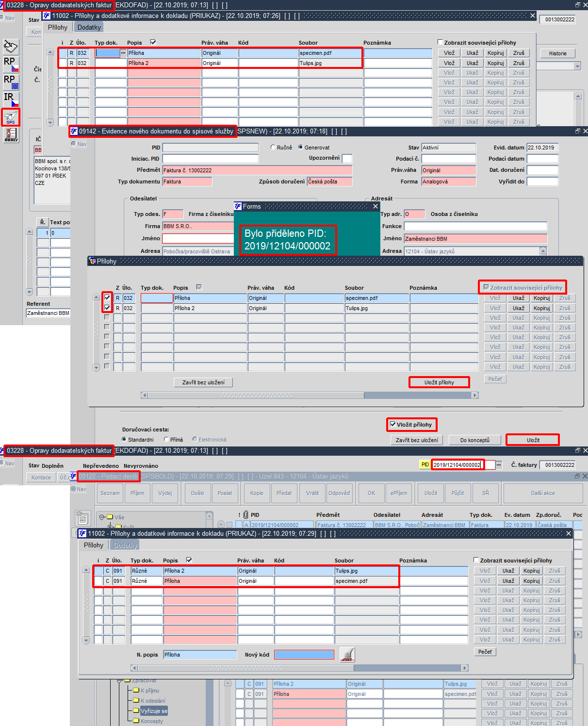Click the Kontace button under Stav

coord(41,478)
